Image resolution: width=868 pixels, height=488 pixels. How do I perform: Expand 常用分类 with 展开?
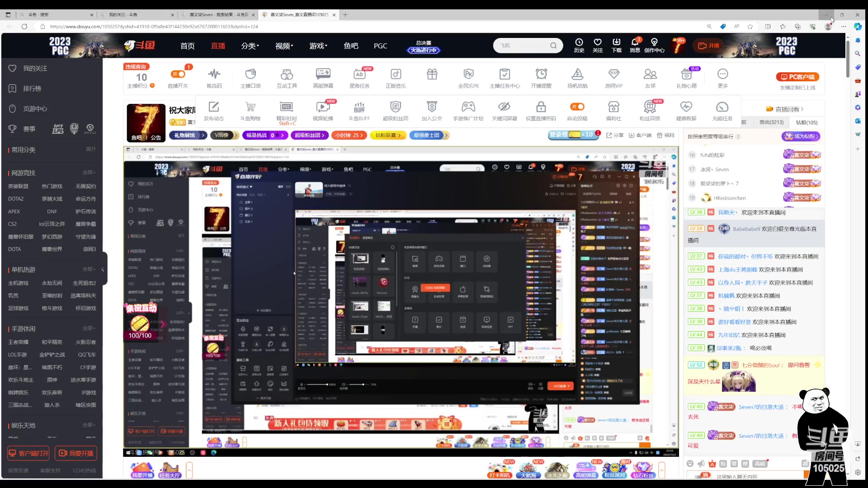(91, 149)
